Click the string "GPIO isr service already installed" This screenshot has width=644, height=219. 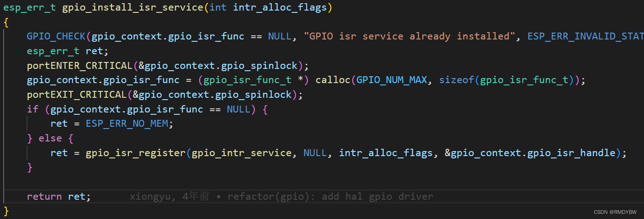pyautogui.click(x=409, y=36)
